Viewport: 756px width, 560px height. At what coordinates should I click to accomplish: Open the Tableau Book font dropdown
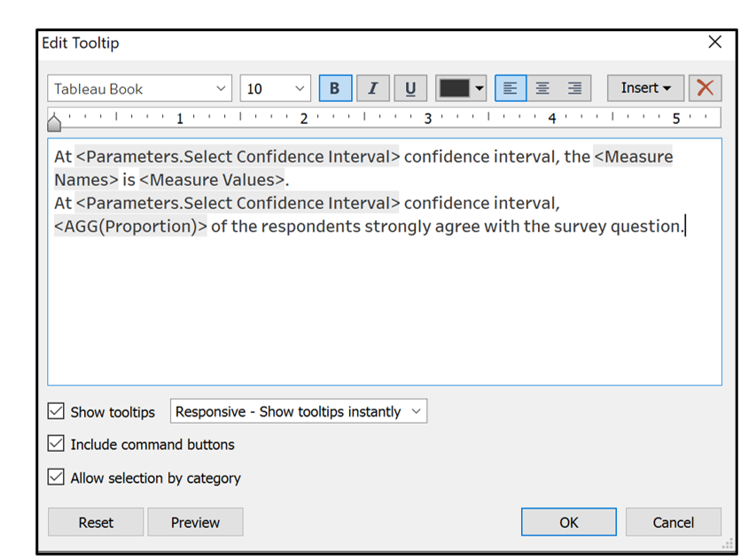click(x=140, y=89)
